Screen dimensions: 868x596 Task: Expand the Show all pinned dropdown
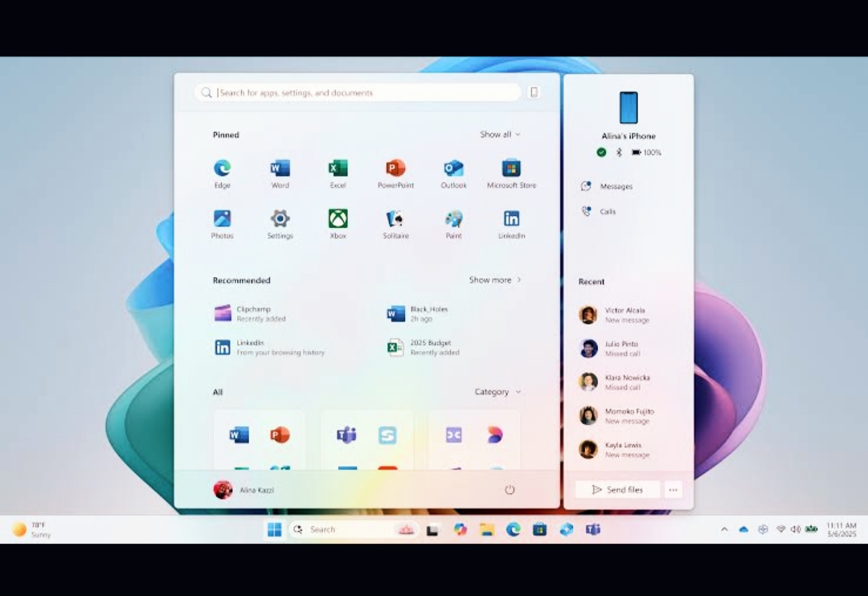[x=500, y=135]
